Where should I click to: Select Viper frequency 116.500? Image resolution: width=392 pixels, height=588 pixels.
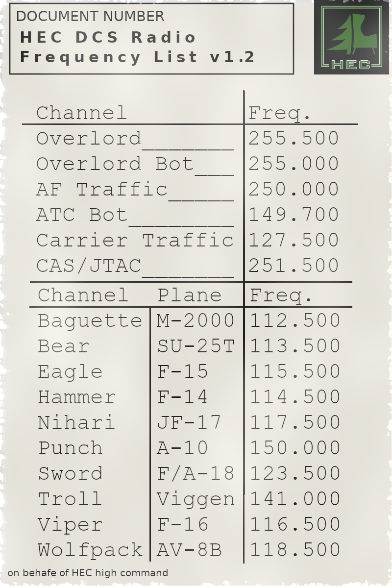click(x=295, y=525)
